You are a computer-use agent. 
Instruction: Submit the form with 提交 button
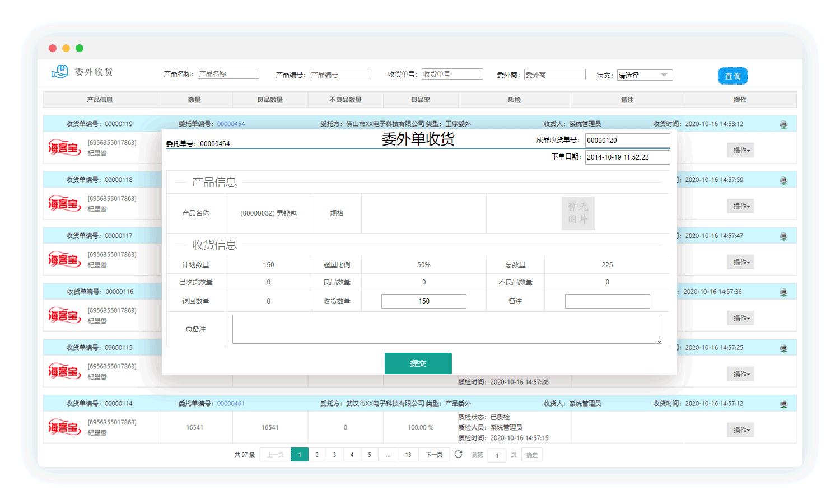[418, 363]
